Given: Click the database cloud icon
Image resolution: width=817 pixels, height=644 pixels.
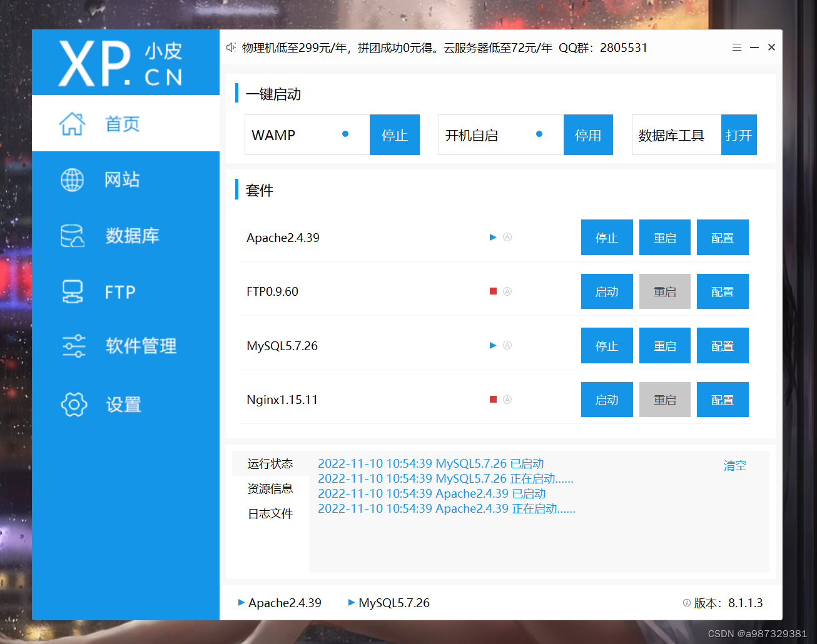Looking at the screenshot, I should [x=73, y=236].
